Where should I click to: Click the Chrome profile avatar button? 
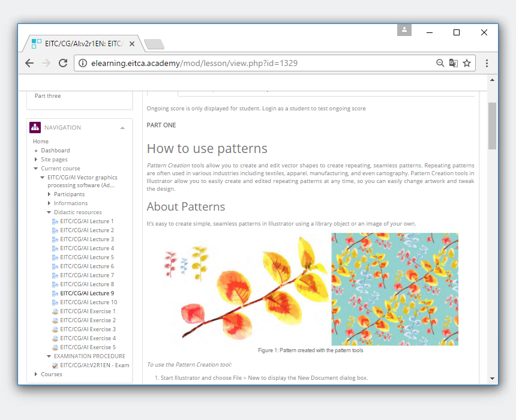404,30
